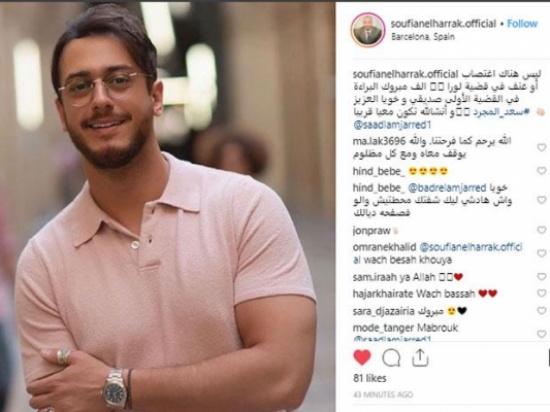
Task: Open Barcelona, Spain location link
Action: pos(423,36)
